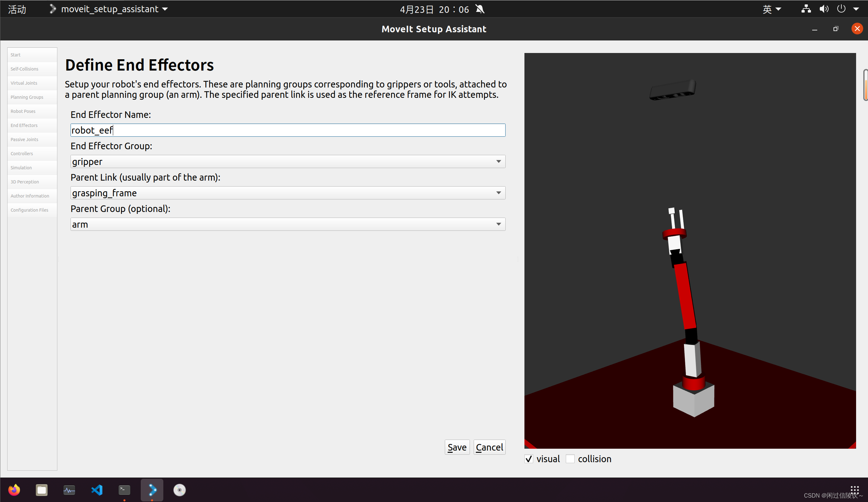Image resolution: width=868 pixels, height=502 pixels.
Task: Open Visual Studio Code dock icon
Action: [x=97, y=489]
